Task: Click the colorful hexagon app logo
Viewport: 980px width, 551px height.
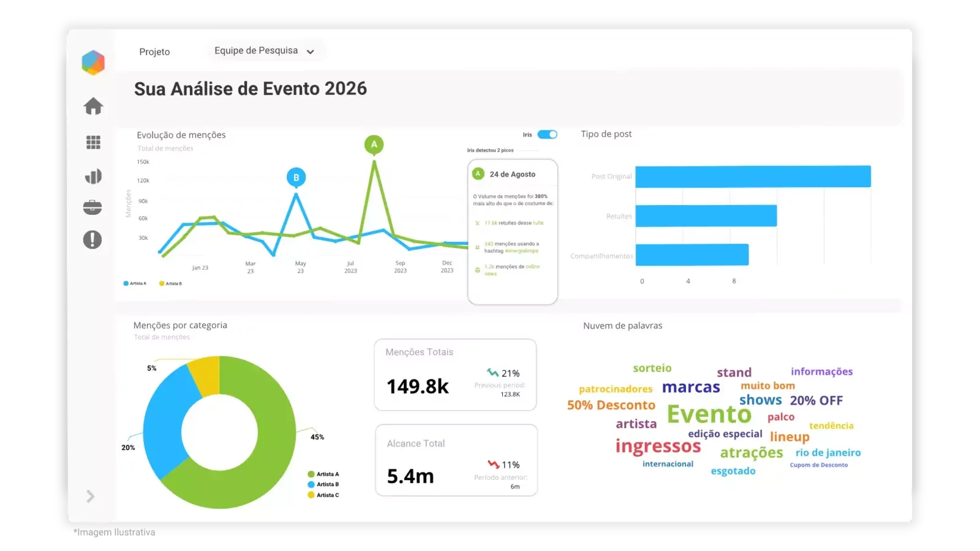Action: click(x=93, y=62)
